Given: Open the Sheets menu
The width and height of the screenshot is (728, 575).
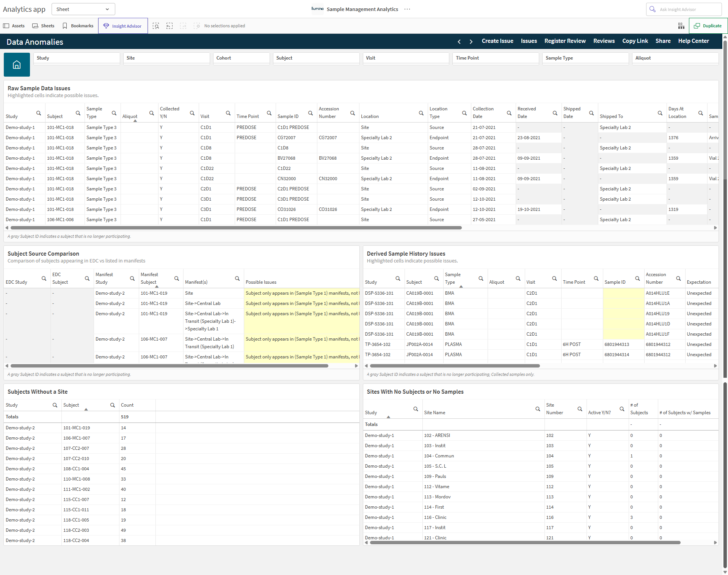Looking at the screenshot, I should [43, 26].
